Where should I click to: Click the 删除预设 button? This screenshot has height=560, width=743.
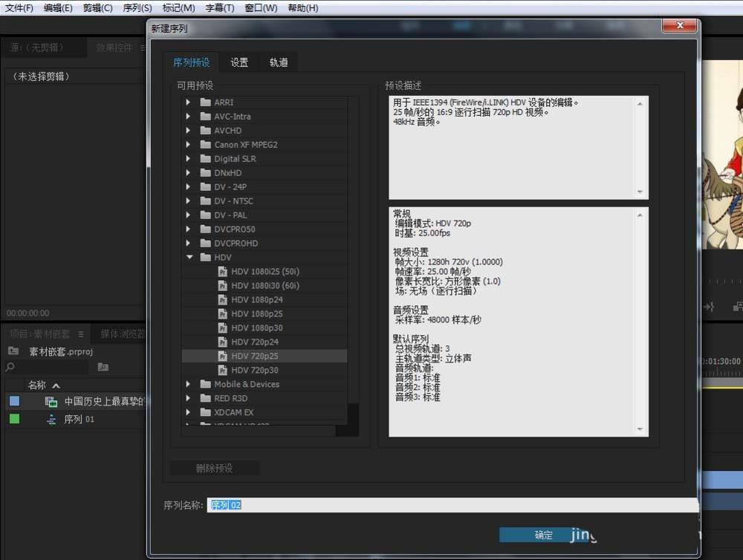coord(214,468)
